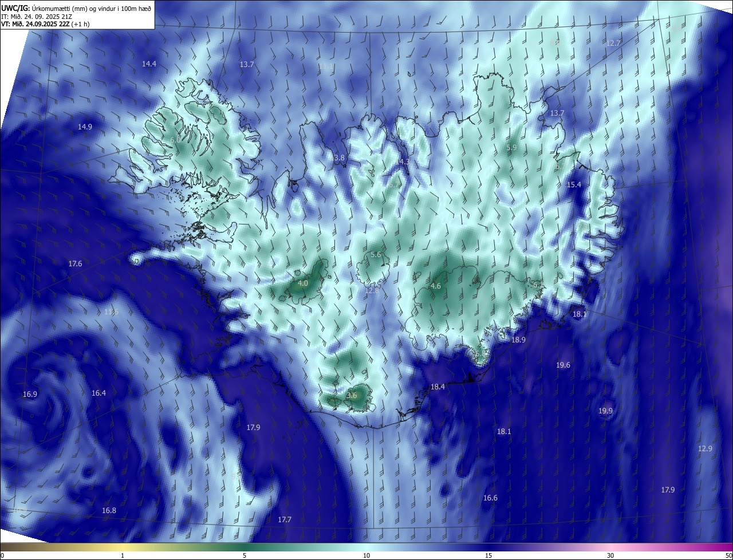This screenshot has height=560, width=733.
Task: Click the 16.6 value label
Action: point(490,498)
